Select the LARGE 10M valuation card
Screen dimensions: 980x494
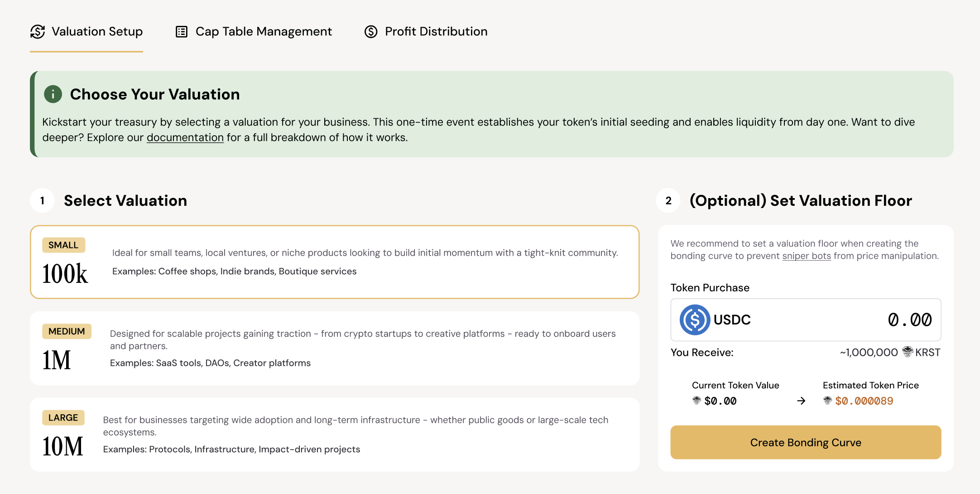click(335, 435)
